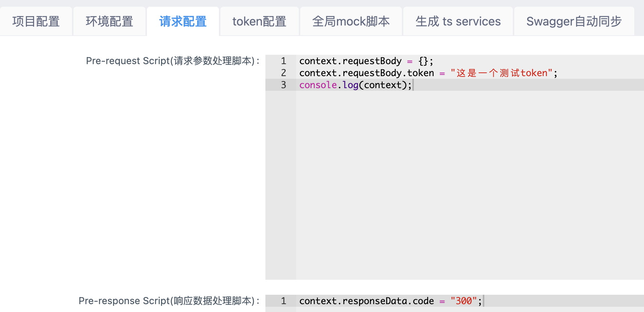Click the "300" string in response script
Image resolution: width=644 pixels, height=312 pixels.
coord(464,301)
